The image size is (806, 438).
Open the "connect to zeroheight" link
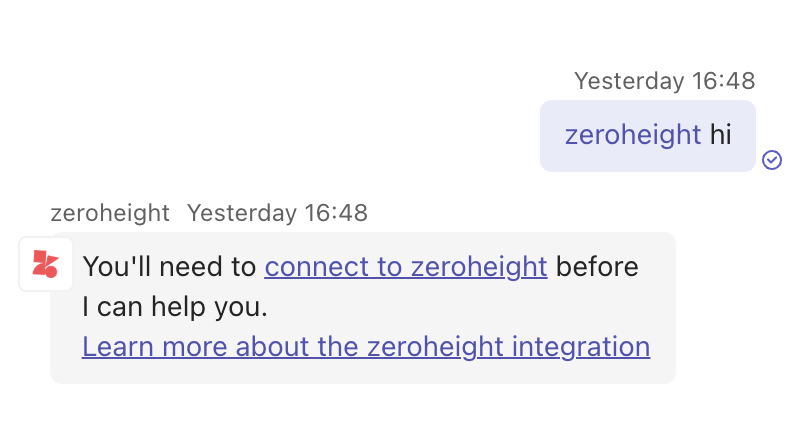point(405,267)
